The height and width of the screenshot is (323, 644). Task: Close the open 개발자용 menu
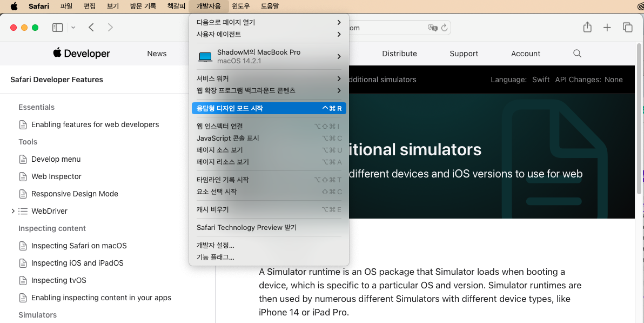click(209, 6)
